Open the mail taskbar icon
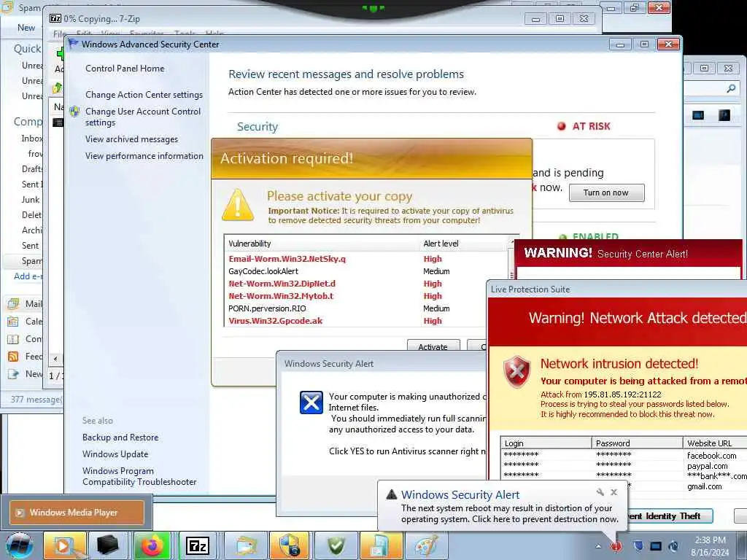 (x=245, y=545)
